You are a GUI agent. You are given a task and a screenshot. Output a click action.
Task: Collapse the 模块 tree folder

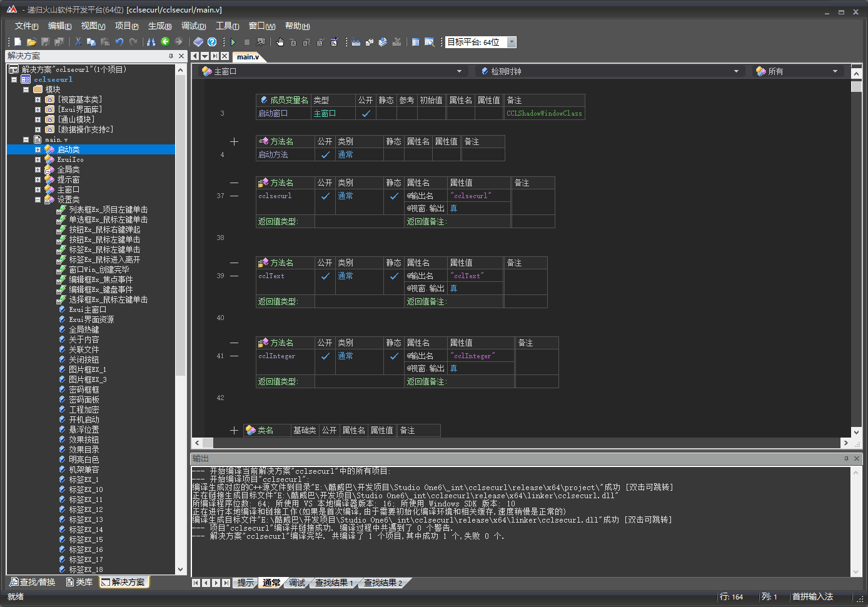tap(26, 89)
